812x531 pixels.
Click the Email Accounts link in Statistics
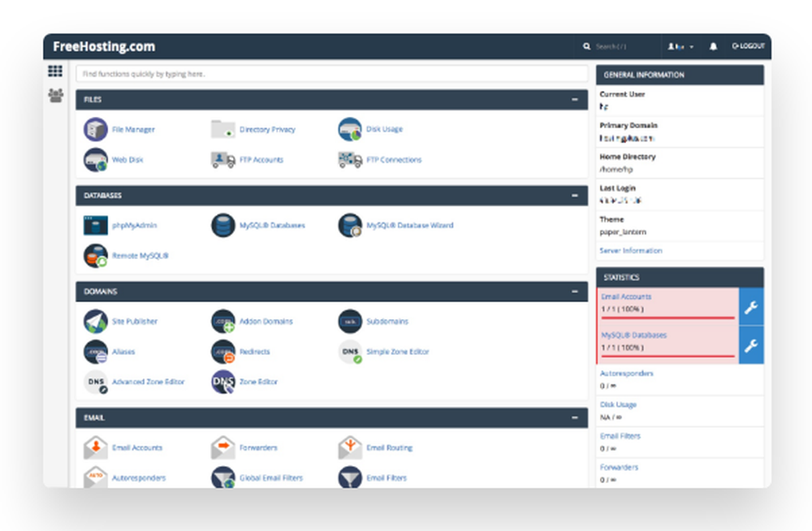(x=626, y=297)
